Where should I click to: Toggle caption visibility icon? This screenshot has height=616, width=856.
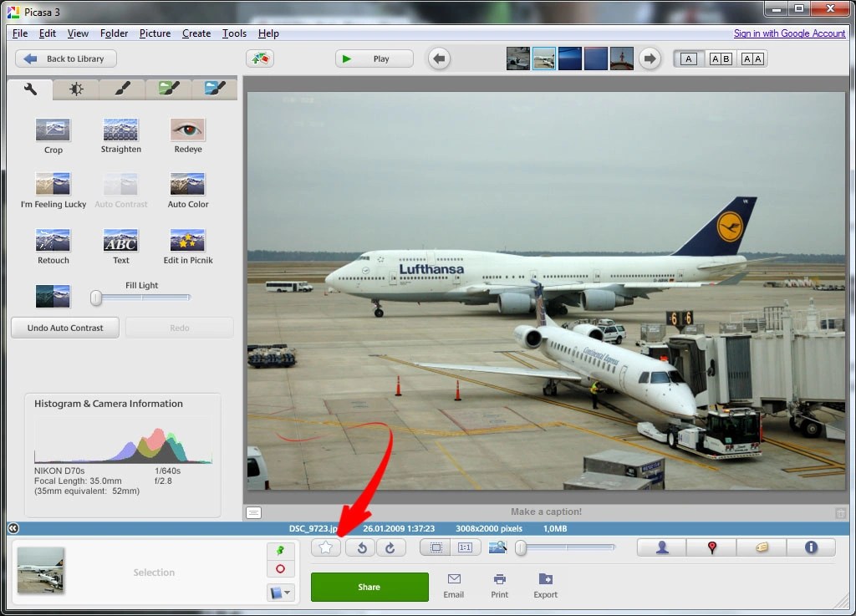254,512
